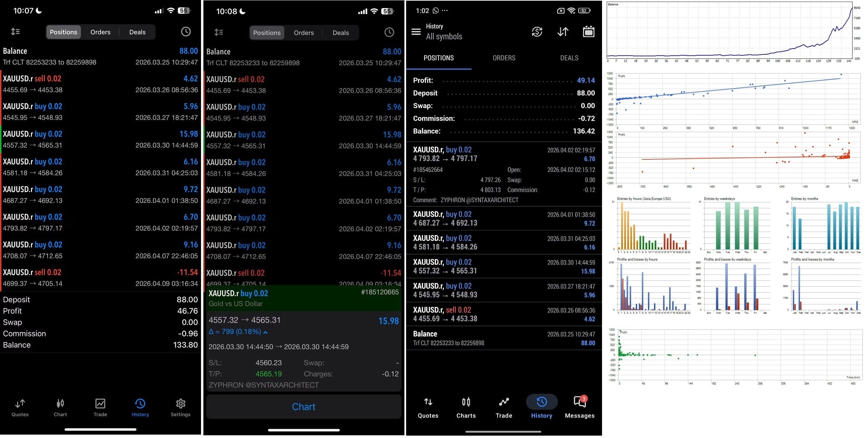Tap All symbols filter under History title
The width and height of the screenshot is (868, 438).
[x=444, y=37]
